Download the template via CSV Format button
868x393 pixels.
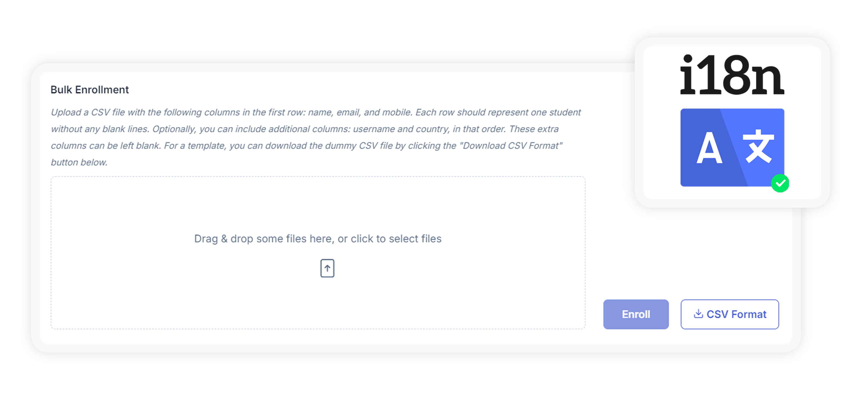730,314
